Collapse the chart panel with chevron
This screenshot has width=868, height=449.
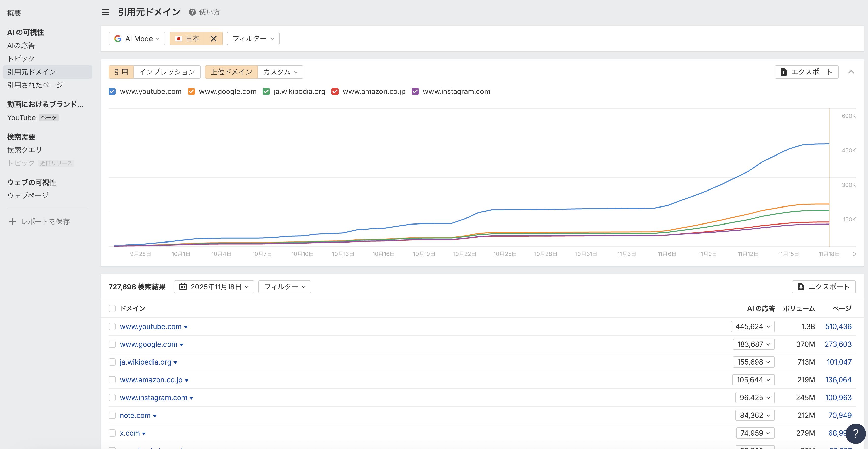851,72
